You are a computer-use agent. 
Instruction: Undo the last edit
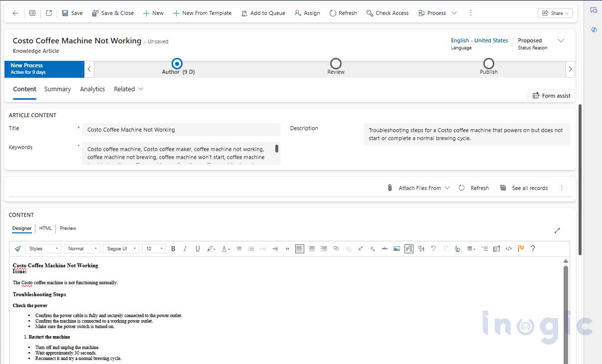point(433,248)
